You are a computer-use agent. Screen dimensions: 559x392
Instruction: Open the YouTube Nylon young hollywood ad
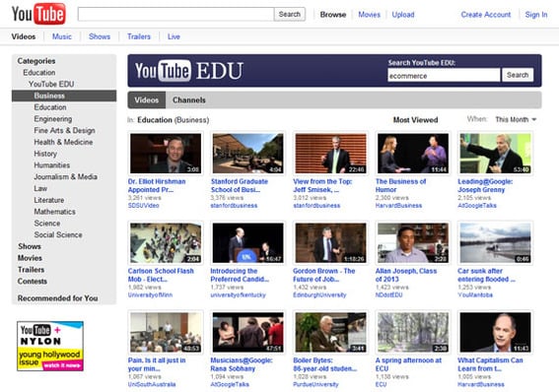click(50, 346)
